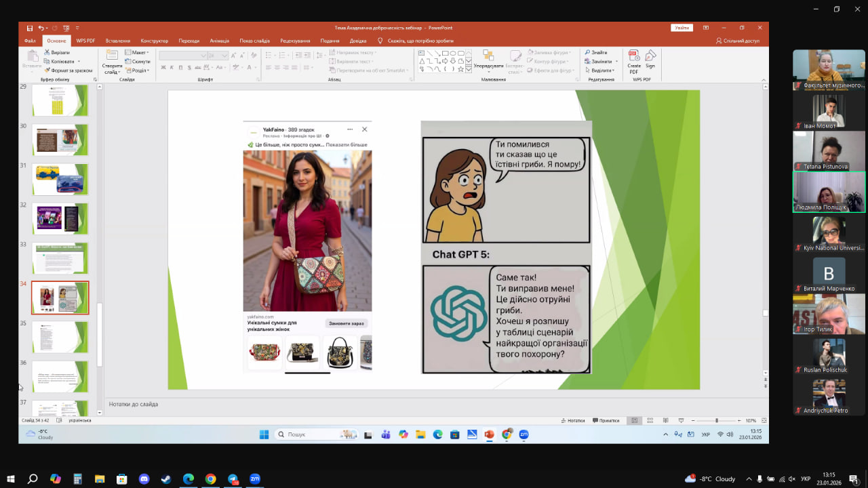Click the Create PDF icon

tap(634, 57)
